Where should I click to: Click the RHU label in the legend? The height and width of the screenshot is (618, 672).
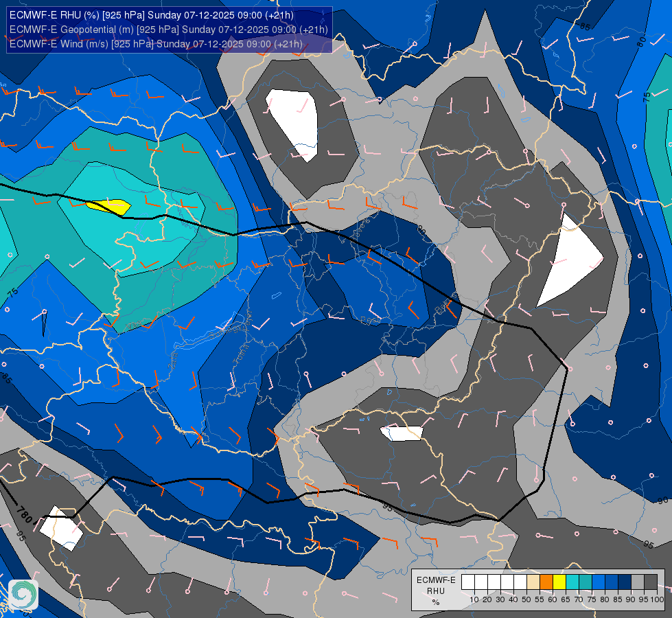tap(436, 591)
